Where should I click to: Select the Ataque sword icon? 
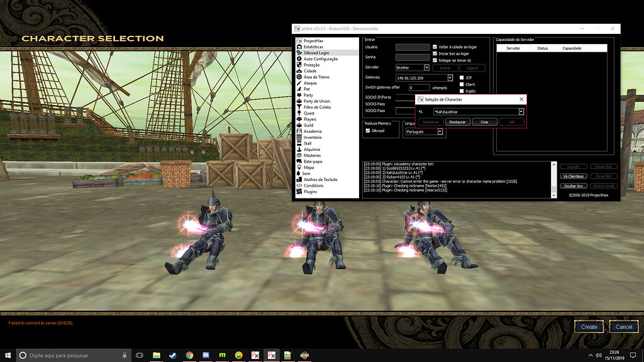[x=299, y=83]
